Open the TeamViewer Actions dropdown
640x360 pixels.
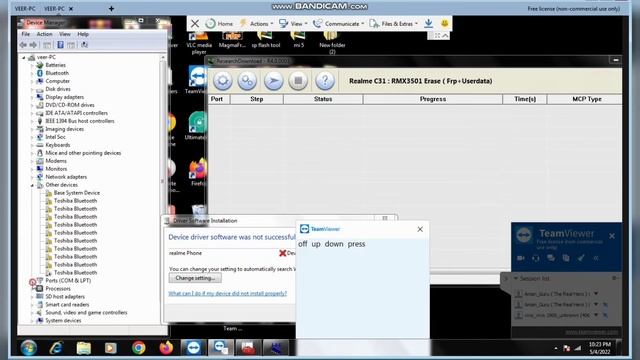click(x=256, y=24)
